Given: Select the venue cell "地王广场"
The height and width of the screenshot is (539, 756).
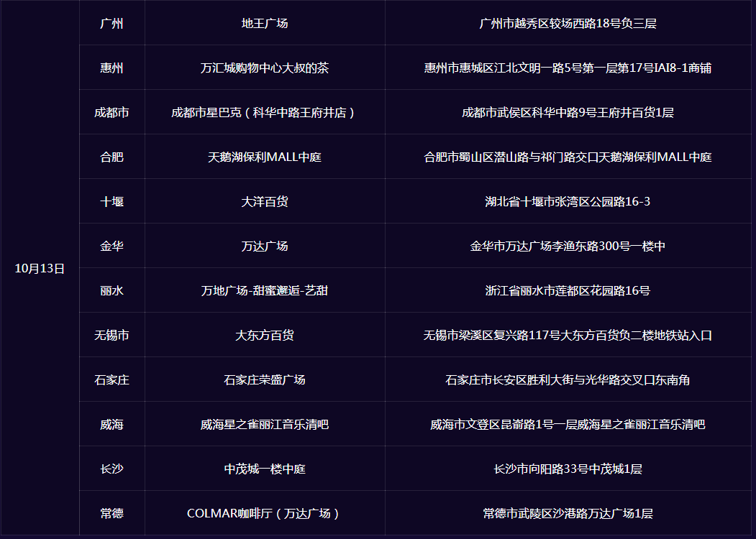Looking at the screenshot, I should tap(265, 23).
